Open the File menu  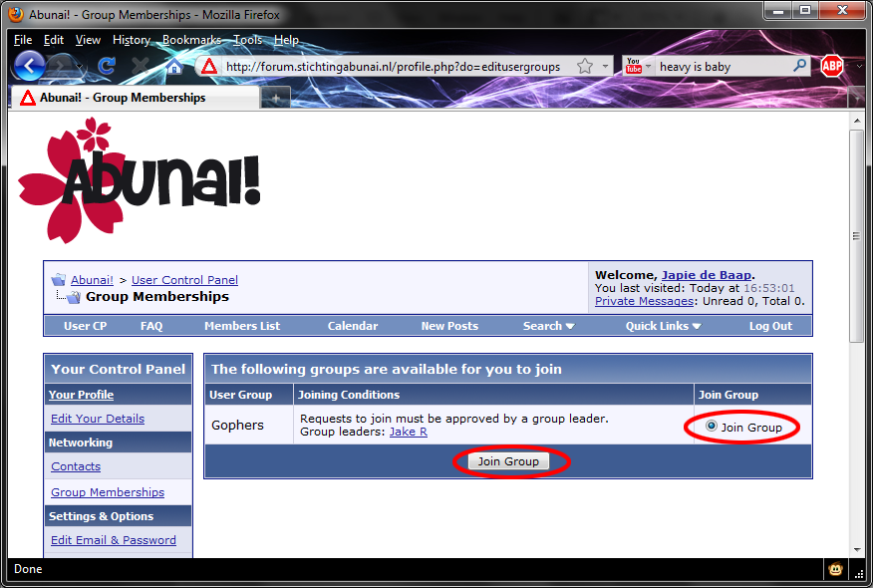tap(23, 40)
